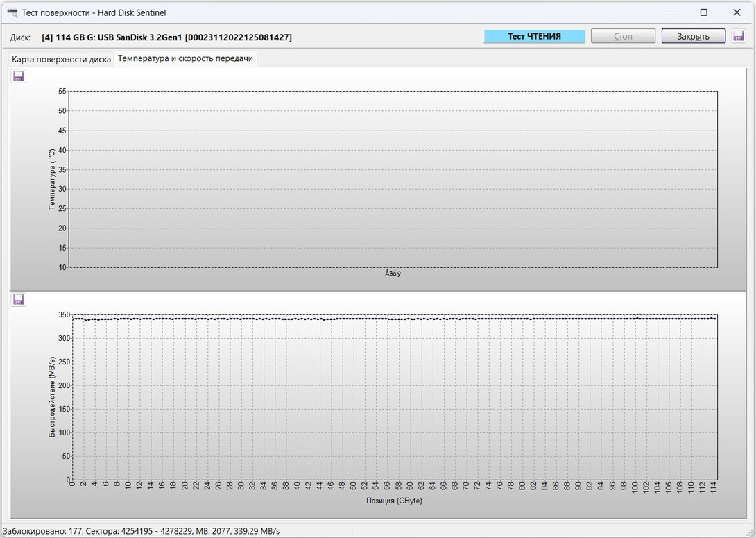
Task: Minimize the Тест поверхности window
Action: [x=671, y=12]
